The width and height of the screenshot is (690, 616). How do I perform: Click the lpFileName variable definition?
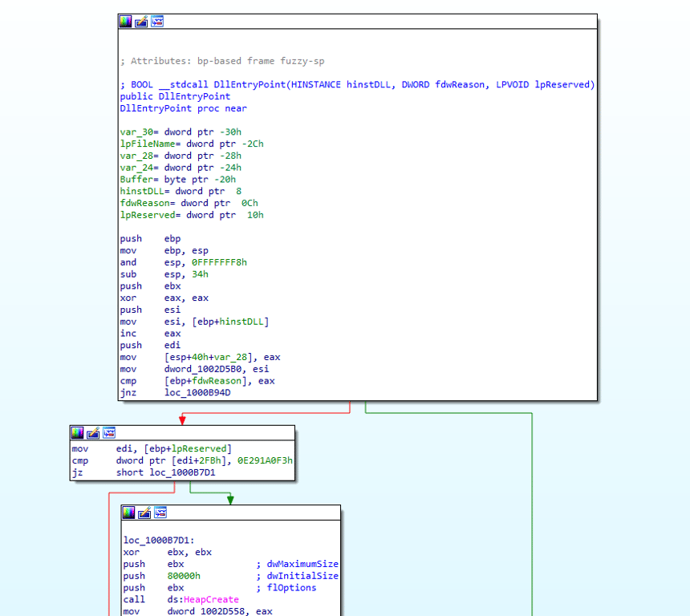click(192, 144)
